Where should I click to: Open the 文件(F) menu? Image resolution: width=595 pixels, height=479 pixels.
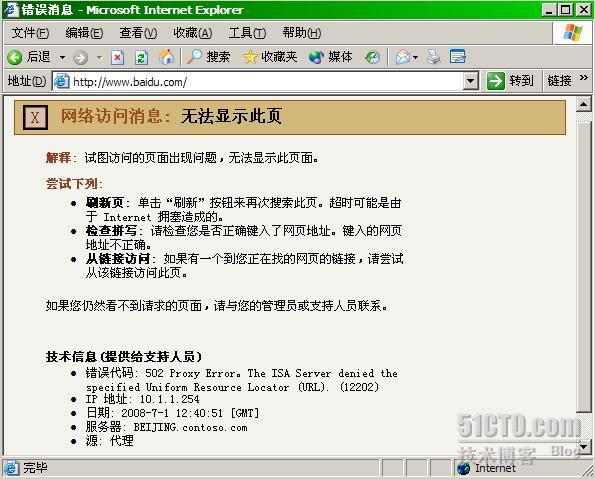click(x=30, y=33)
